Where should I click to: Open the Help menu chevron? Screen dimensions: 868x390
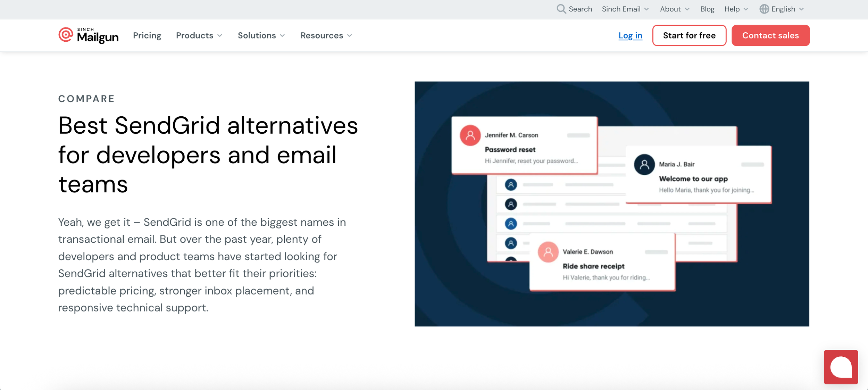(x=746, y=9)
